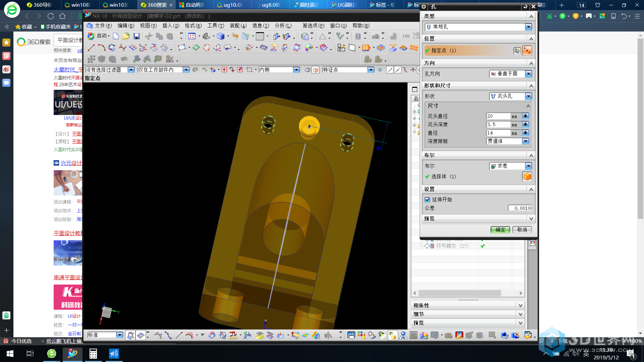Click the 取消 button
The width and height of the screenshot is (644, 362).
pyautogui.click(x=522, y=230)
